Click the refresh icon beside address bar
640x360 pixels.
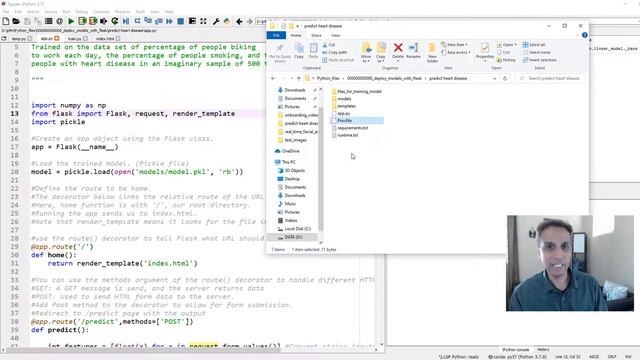coord(505,78)
